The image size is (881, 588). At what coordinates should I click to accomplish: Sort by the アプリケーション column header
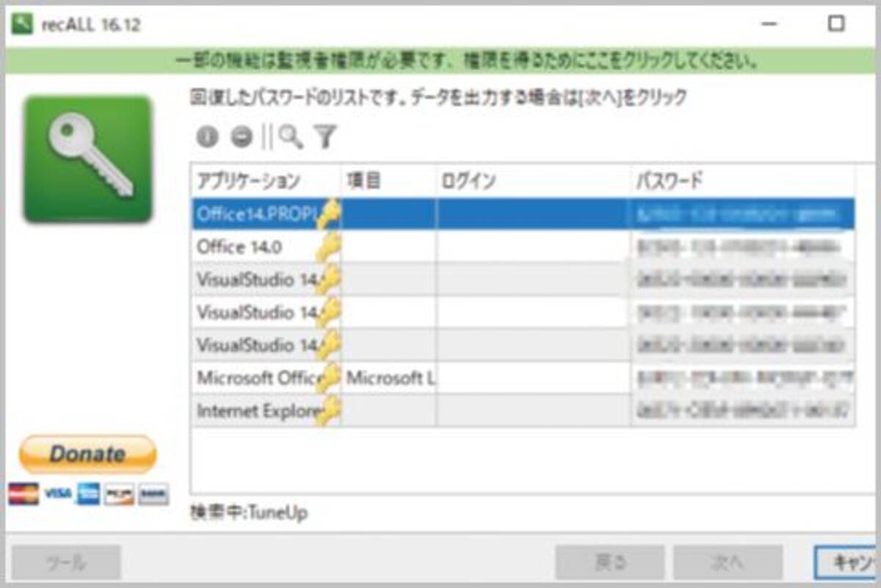point(250,181)
